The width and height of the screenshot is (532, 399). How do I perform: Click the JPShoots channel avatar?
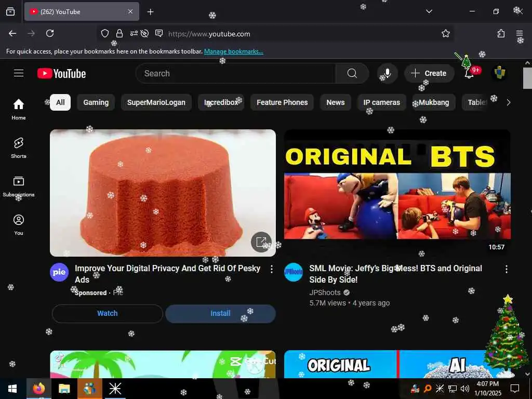294,272
